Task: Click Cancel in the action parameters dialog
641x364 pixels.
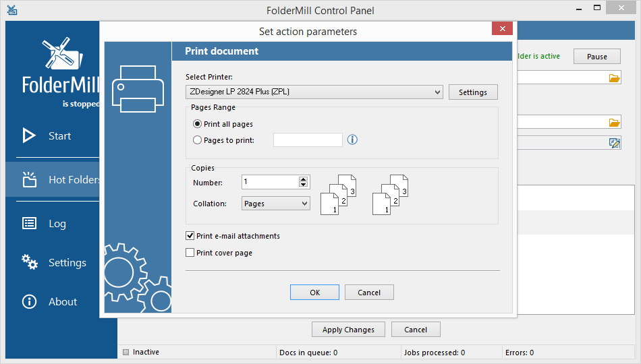Action: click(x=369, y=293)
